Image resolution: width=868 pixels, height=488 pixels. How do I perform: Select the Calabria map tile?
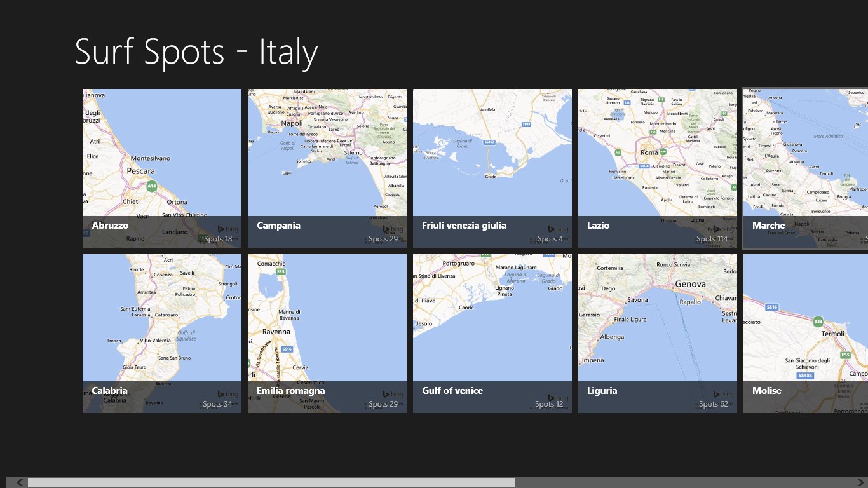coord(162,334)
